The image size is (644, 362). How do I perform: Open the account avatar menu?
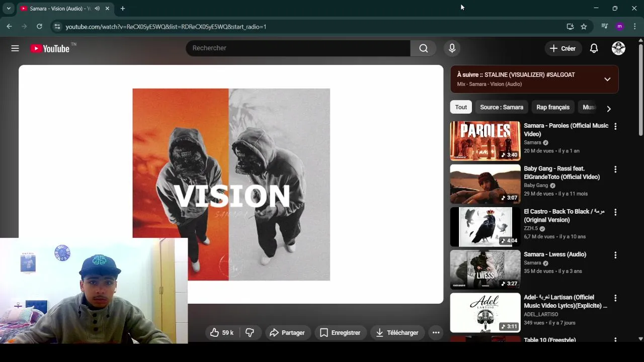point(618,48)
